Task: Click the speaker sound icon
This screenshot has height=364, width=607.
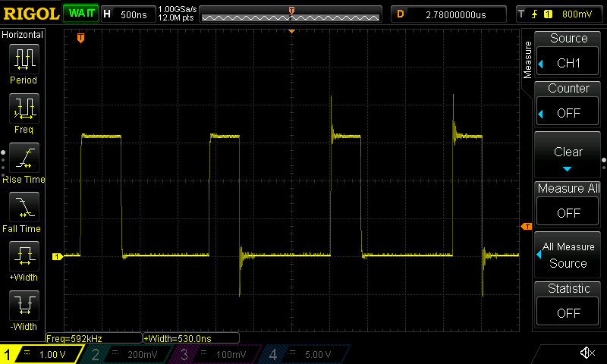Action: [x=587, y=353]
